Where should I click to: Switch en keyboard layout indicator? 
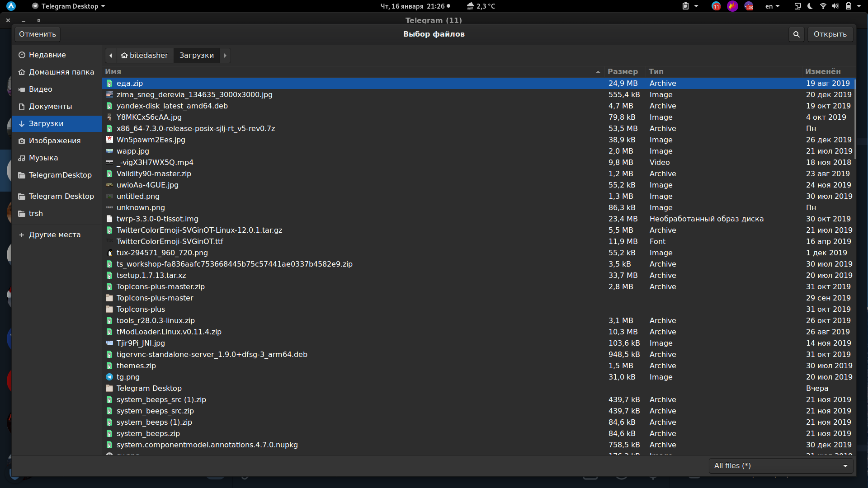(772, 6)
